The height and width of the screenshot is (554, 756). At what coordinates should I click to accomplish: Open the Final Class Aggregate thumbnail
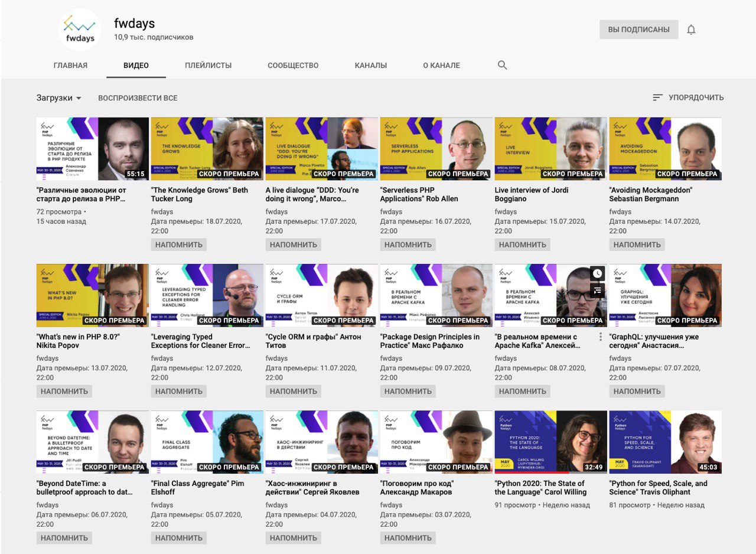(207, 442)
